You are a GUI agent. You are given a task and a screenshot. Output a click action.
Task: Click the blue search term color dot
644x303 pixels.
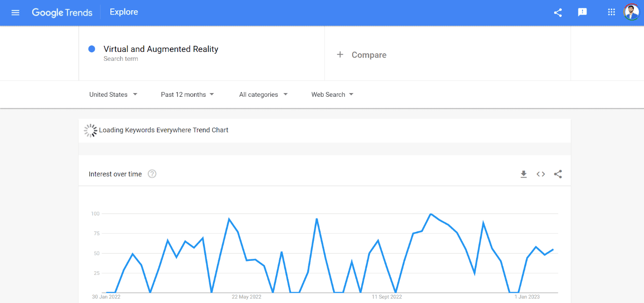point(92,49)
